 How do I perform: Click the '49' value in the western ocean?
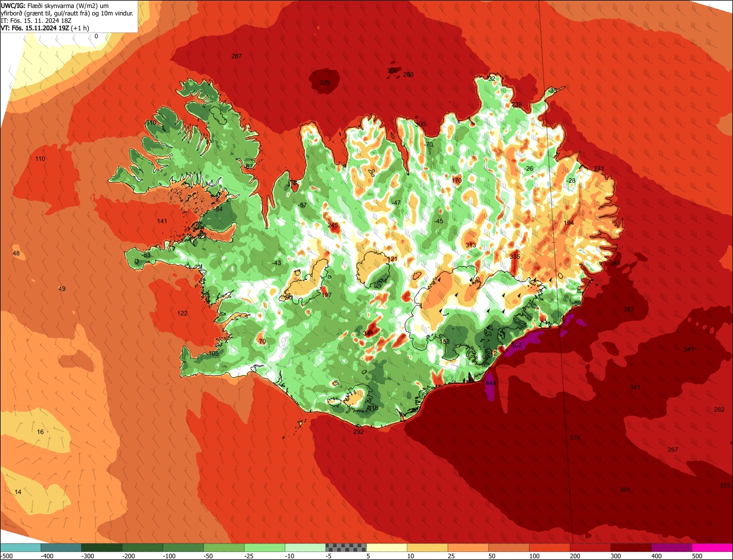pos(62,289)
